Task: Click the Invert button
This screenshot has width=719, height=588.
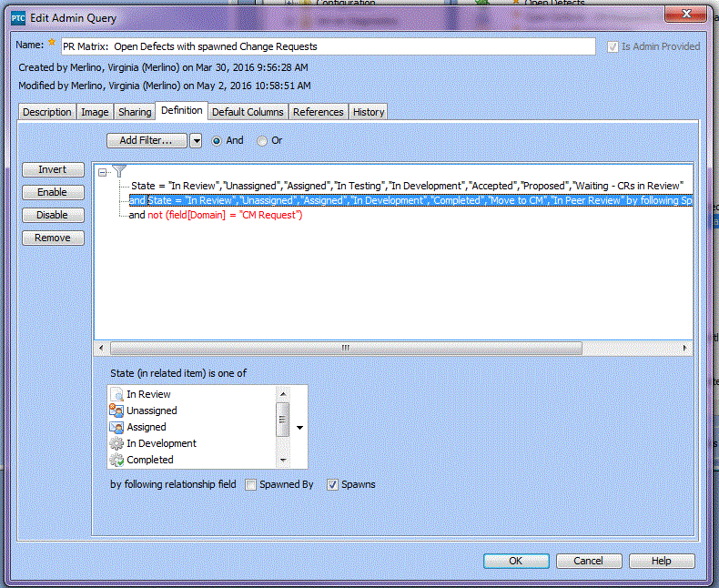Action: point(53,169)
